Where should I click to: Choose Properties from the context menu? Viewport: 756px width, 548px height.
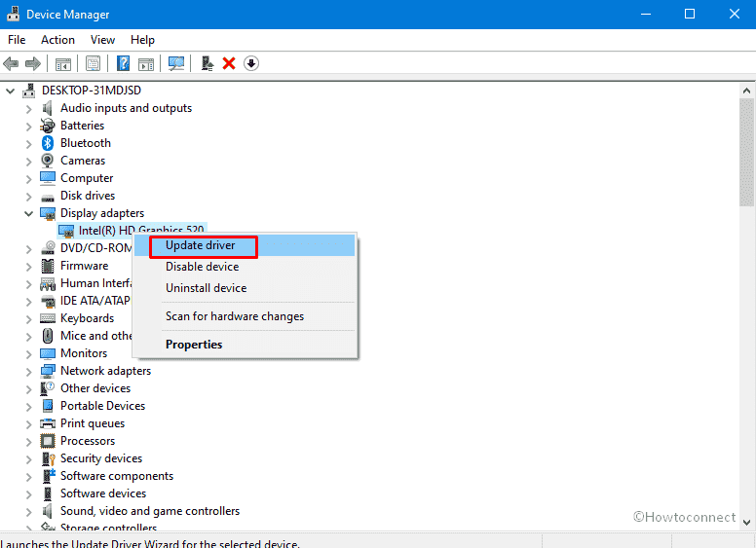[245, 345]
